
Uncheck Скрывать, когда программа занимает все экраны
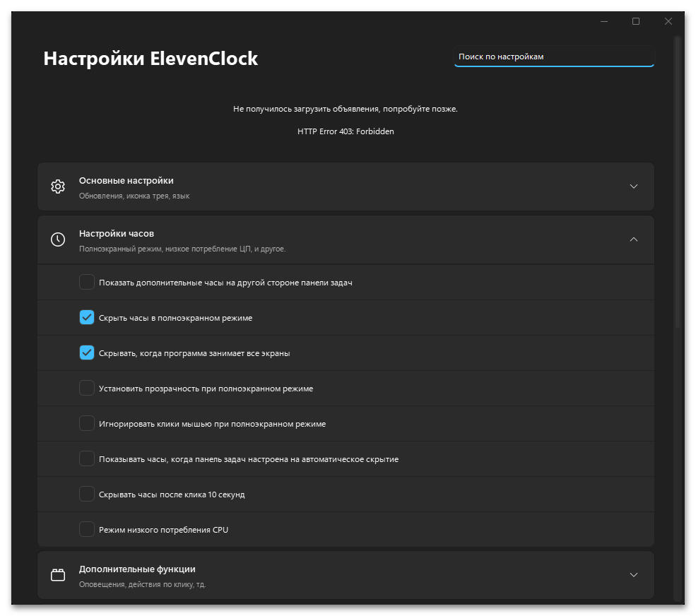pyautogui.click(x=86, y=353)
